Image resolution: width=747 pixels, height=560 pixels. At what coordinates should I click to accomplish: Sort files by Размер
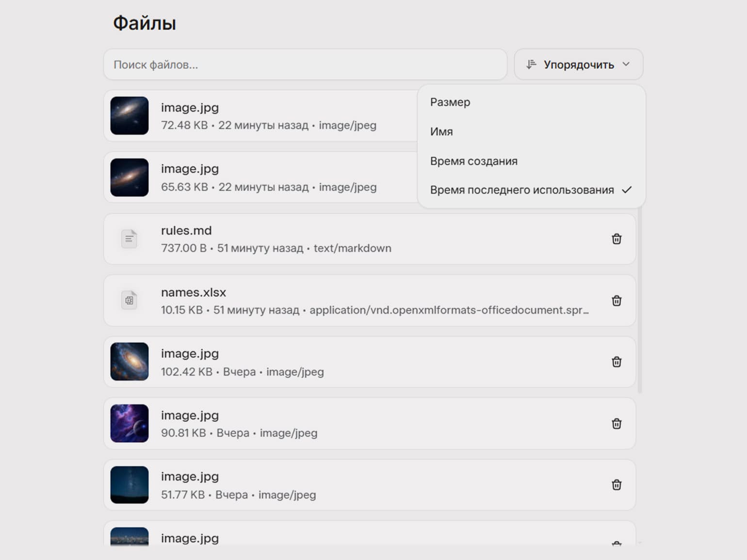(450, 102)
